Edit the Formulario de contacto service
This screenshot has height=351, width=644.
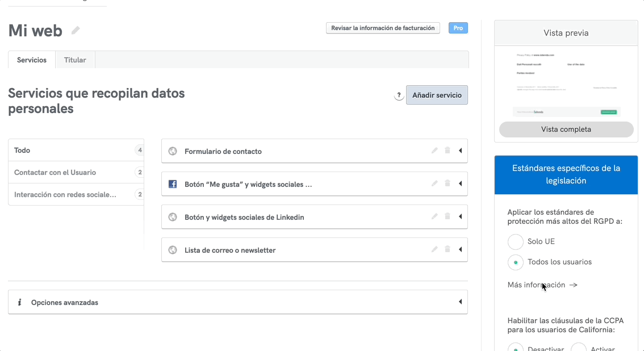pyautogui.click(x=434, y=151)
